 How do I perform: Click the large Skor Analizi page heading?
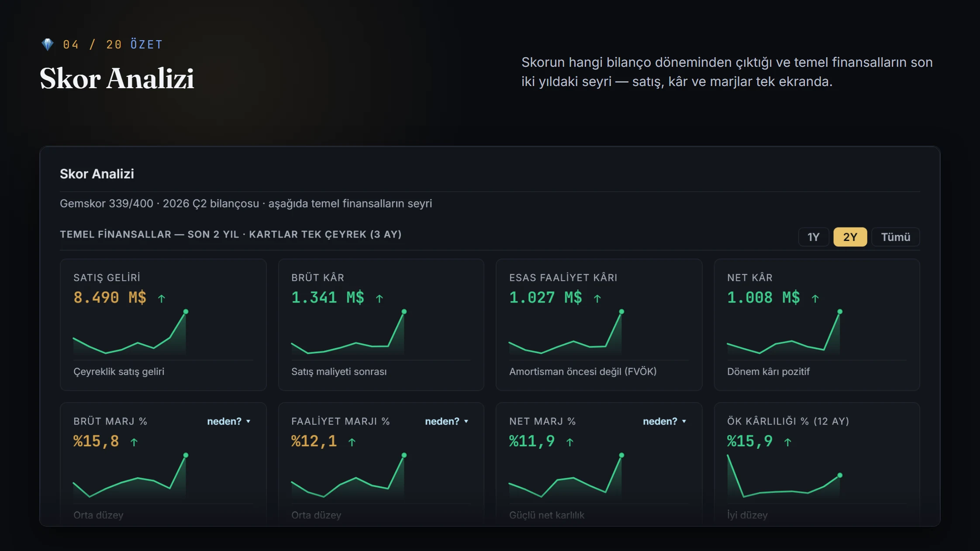coord(117,79)
